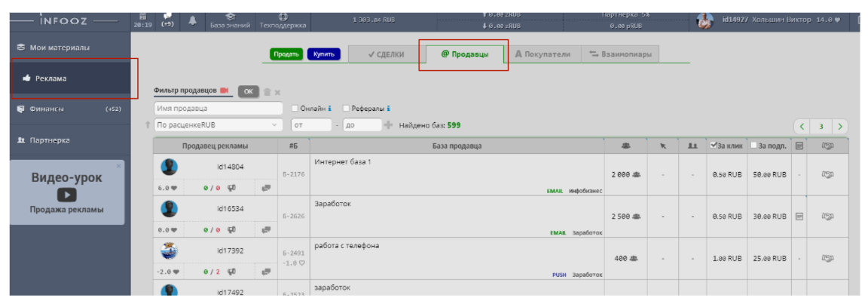Click the page number 3 field
Viewport: 868px width, 304px height.
pos(821,126)
